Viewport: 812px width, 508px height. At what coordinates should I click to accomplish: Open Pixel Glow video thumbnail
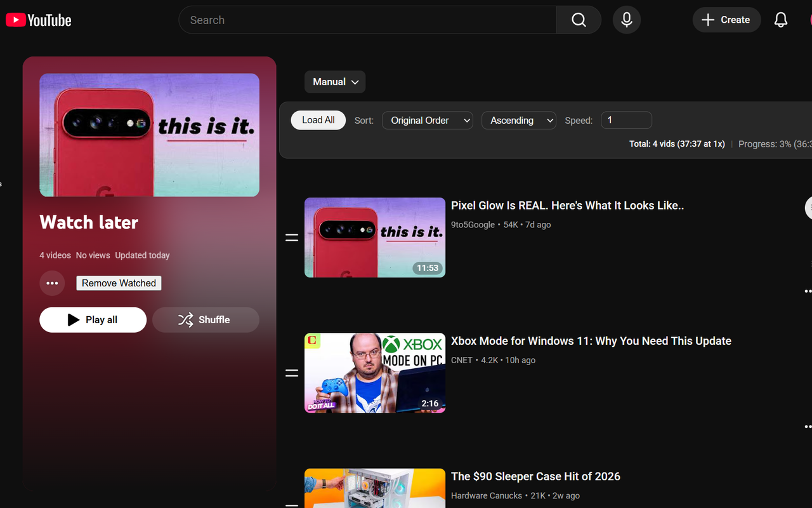tap(375, 237)
